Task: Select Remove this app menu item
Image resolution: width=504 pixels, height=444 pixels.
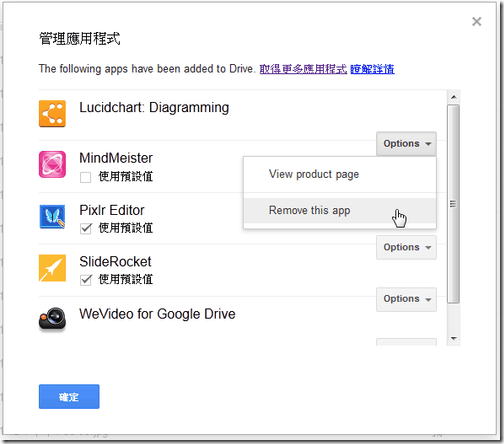Action: 340,211
